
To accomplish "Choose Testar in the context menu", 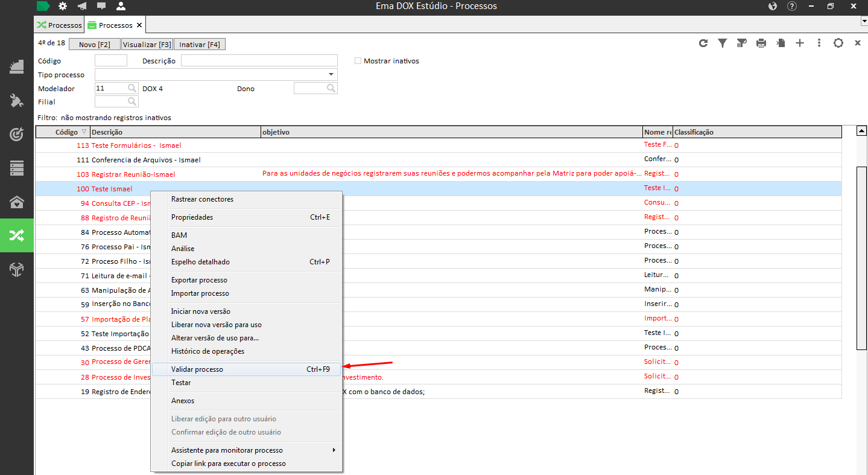I will pos(247,383).
